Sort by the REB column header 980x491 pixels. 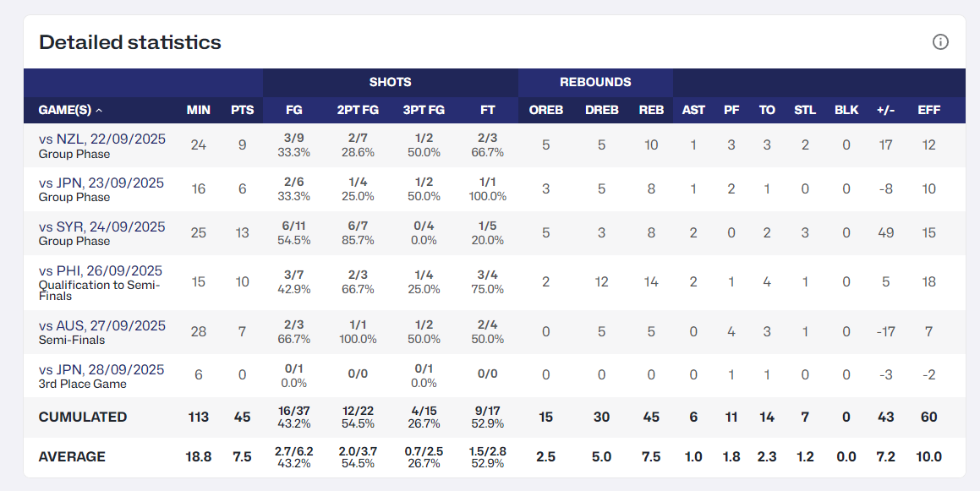[651, 110]
